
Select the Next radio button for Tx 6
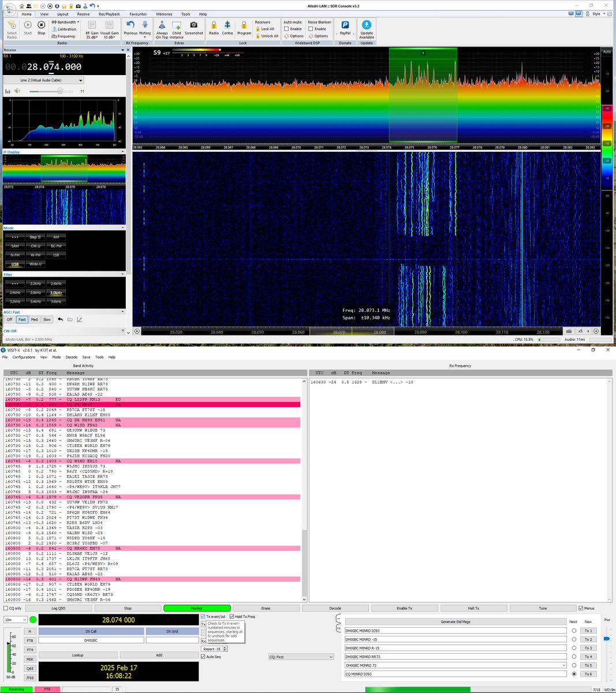(574, 674)
